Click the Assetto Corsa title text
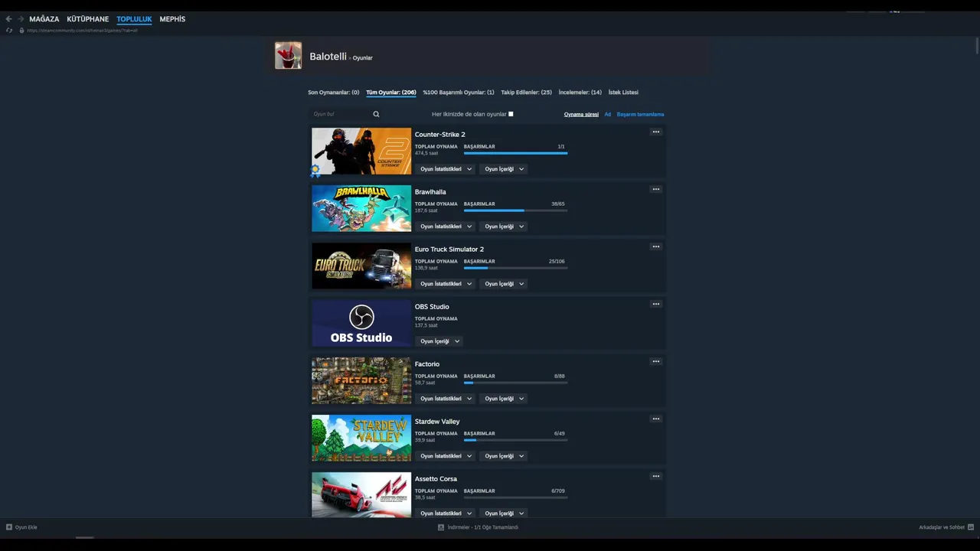The width and height of the screenshot is (980, 551). click(436, 479)
